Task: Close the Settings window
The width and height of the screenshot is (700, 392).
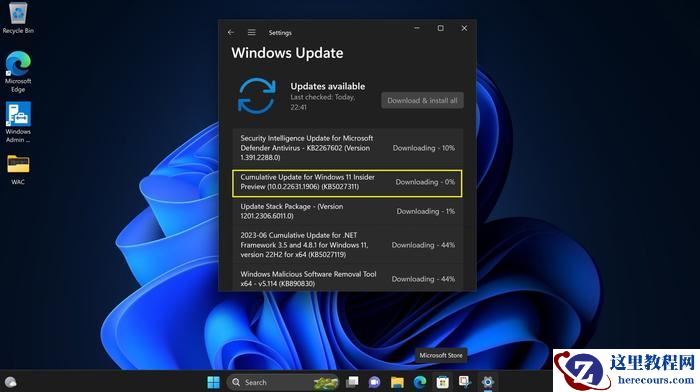Action: 464,28
